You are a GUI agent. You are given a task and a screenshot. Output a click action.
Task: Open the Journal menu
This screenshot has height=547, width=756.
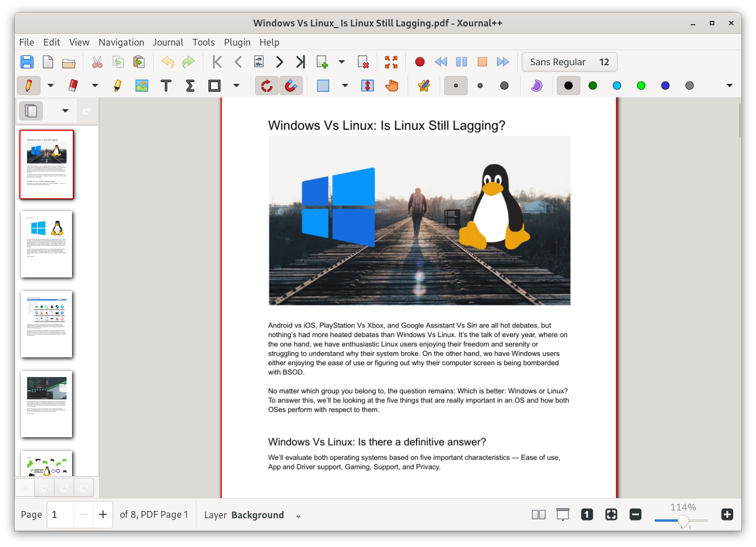(x=168, y=42)
